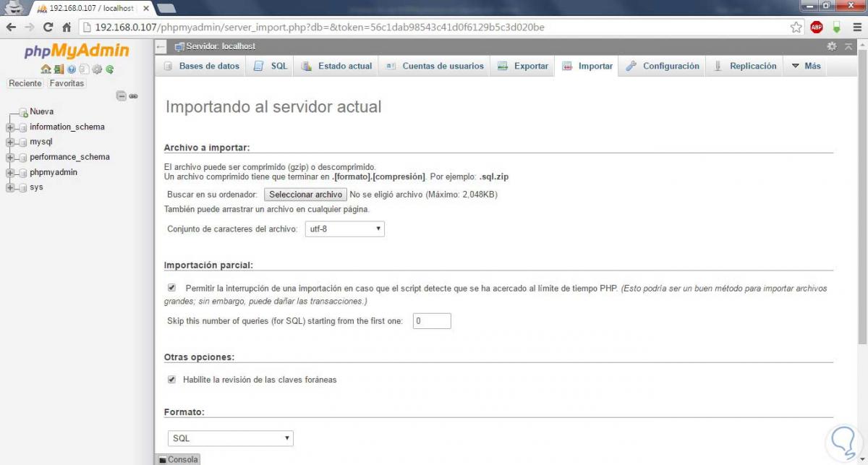
Task: Open phpMyAdmin documentation via question mark icon
Action: 72,69
